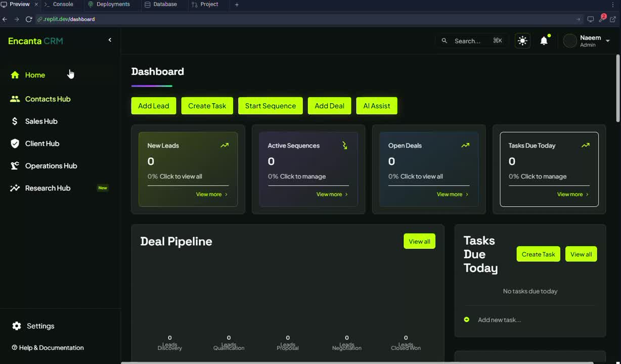Screen dimensions: 621x364
Task: Go to Sales Hub section
Action: tap(34, 121)
